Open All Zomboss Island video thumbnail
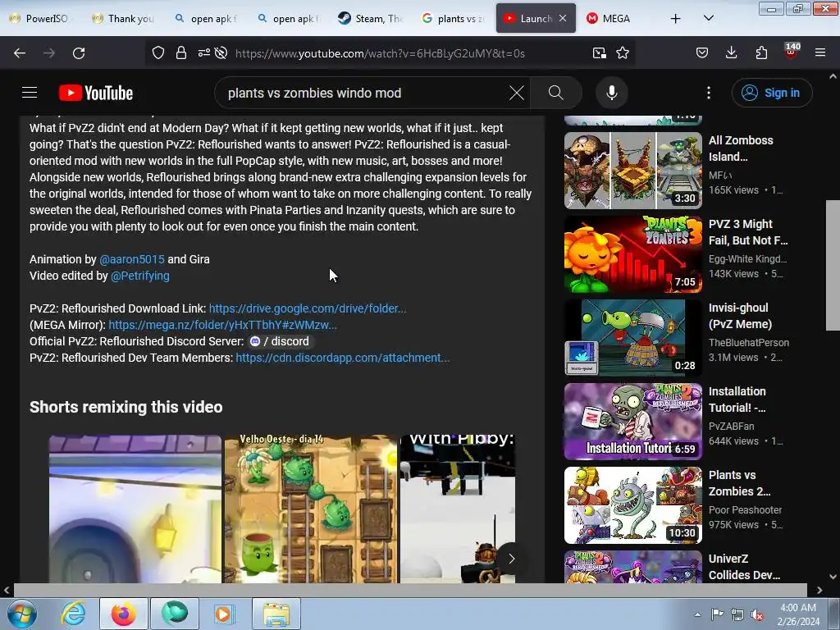The height and width of the screenshot is (630, 840). (632, 171)
